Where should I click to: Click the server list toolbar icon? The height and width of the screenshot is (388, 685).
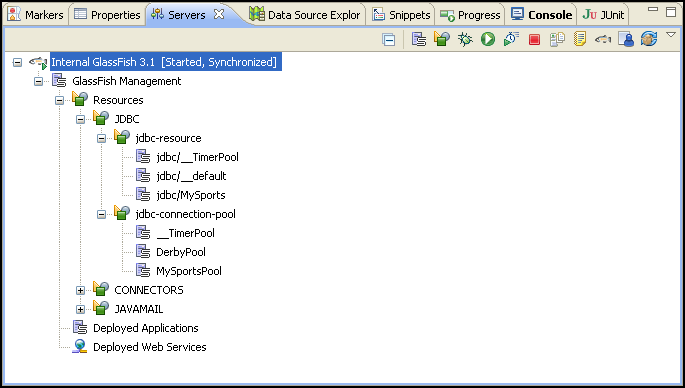(419, 39)
